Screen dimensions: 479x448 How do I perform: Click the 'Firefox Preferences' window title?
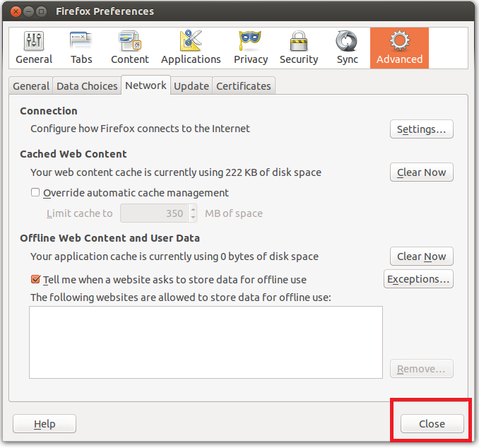pyautogui.click(x=105, y=11)
